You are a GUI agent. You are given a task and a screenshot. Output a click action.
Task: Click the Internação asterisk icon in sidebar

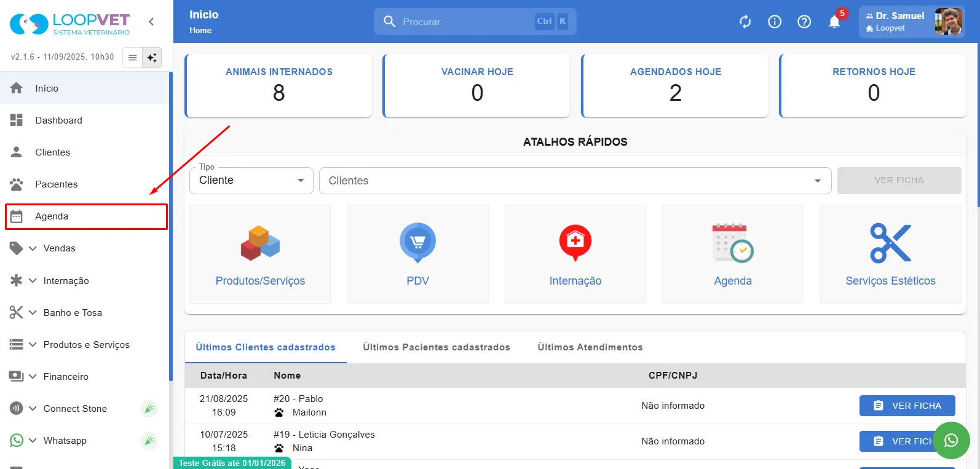(17, 280)
